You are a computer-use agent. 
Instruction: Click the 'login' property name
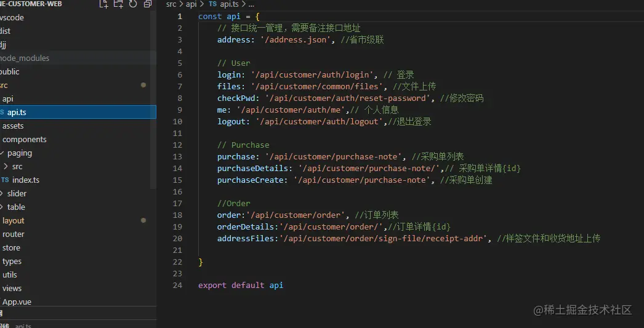[x=229, y=74]
